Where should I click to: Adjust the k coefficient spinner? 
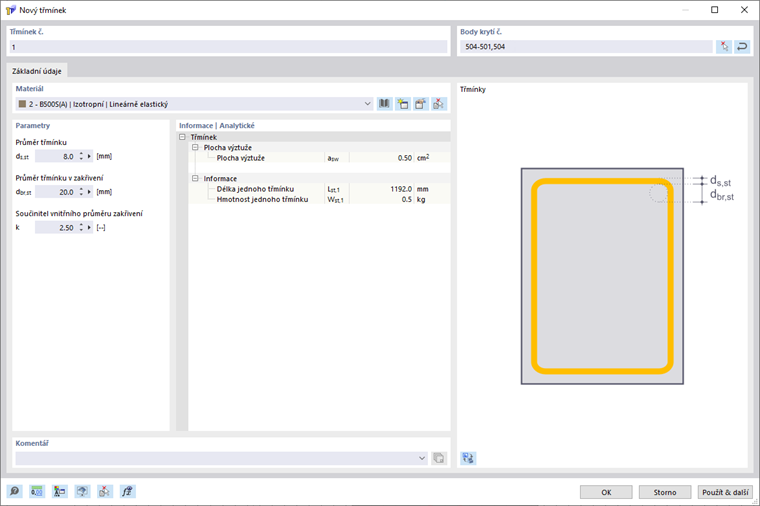pos(81,227)
